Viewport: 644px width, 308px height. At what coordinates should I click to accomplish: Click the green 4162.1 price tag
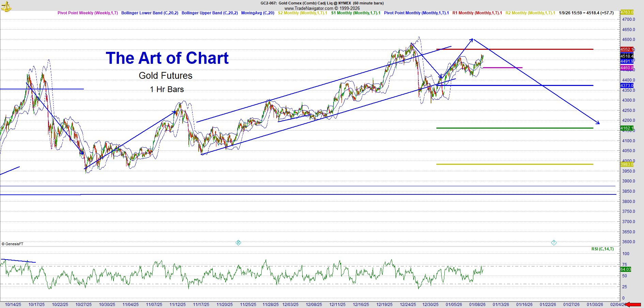point(627,128)
